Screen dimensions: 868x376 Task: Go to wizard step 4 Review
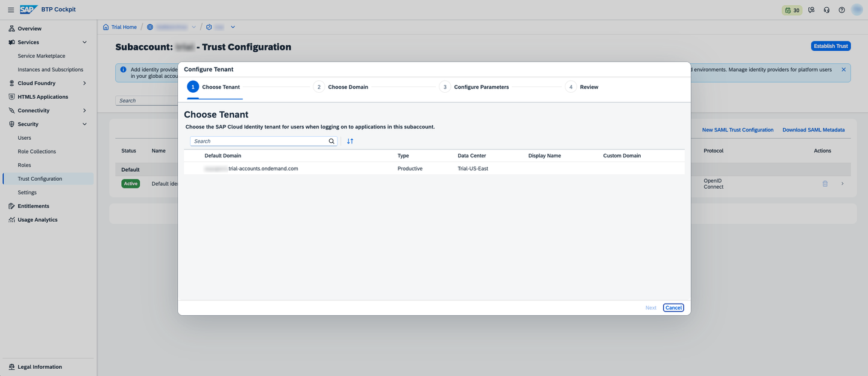(x=582, y=87)
